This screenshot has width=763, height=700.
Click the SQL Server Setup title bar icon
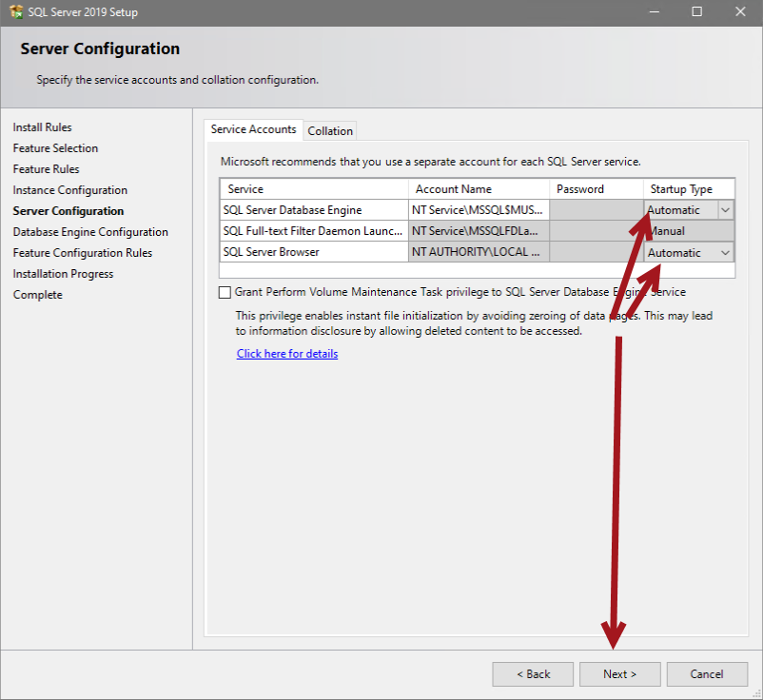[x=16, y=12]
